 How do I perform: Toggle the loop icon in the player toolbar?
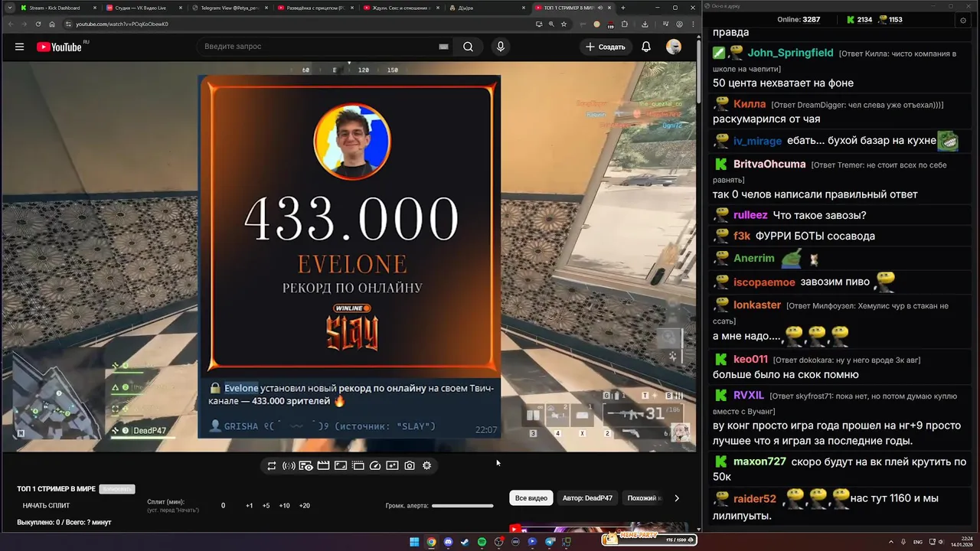(x=272, y=465)
